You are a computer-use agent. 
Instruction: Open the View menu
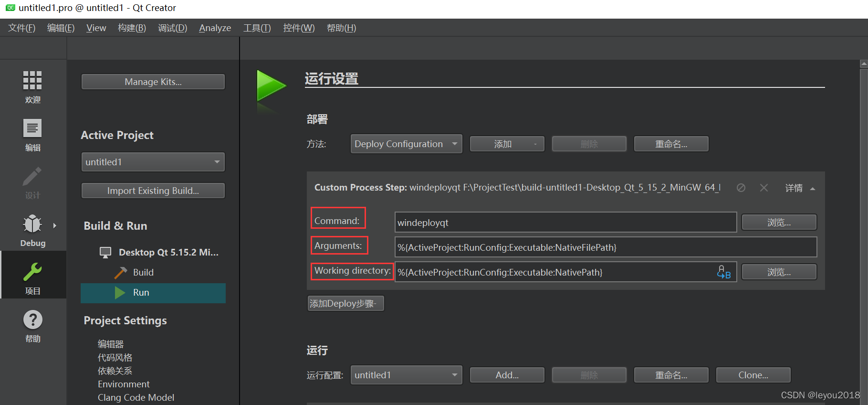tap(96, 28)
